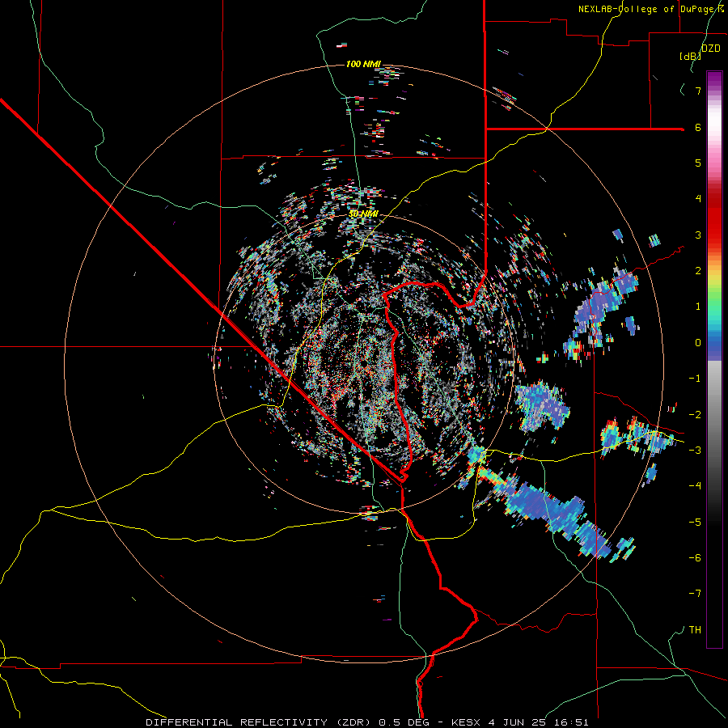Click the "1" value on the color scale

coord(698,307)
